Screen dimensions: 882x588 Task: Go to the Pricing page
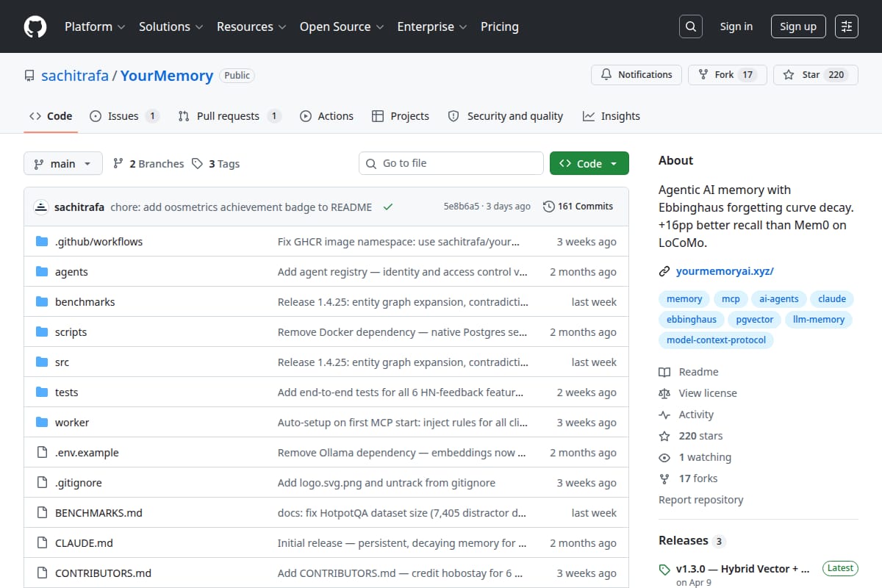500,26
